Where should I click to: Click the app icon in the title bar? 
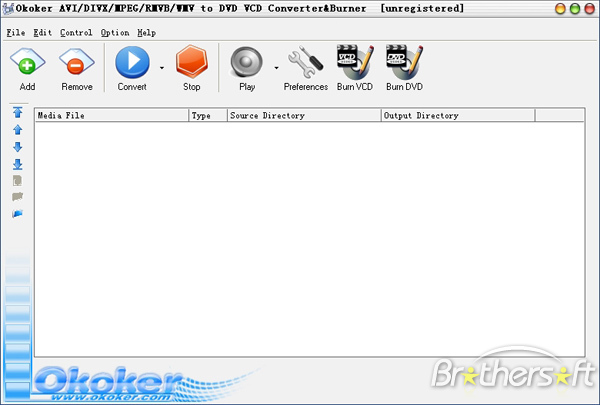tap(7, 9)
